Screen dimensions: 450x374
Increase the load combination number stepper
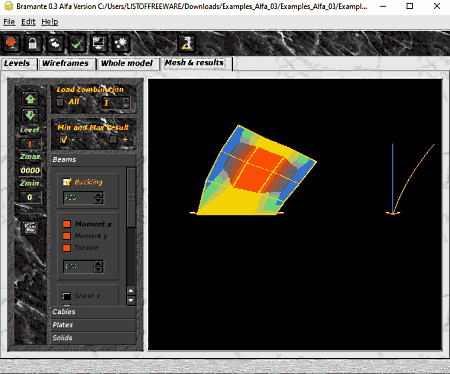click(x=126, y=100)
